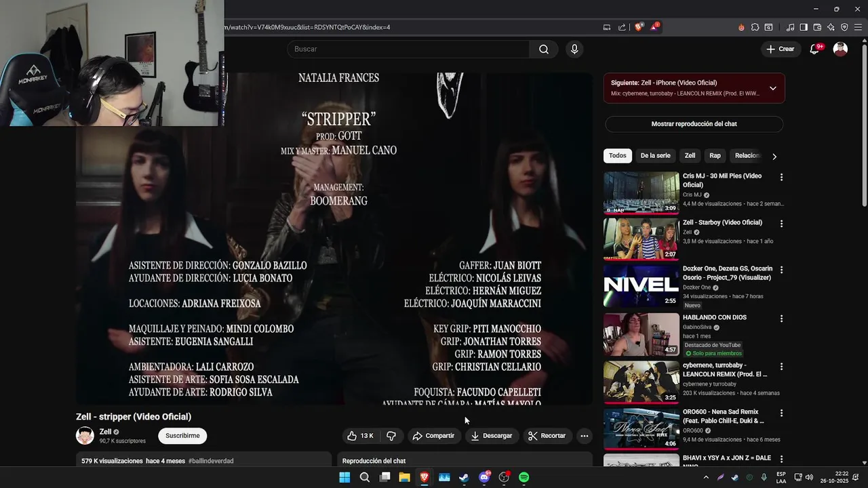Click the video title Zell - stripper

(x=134, y=417)
